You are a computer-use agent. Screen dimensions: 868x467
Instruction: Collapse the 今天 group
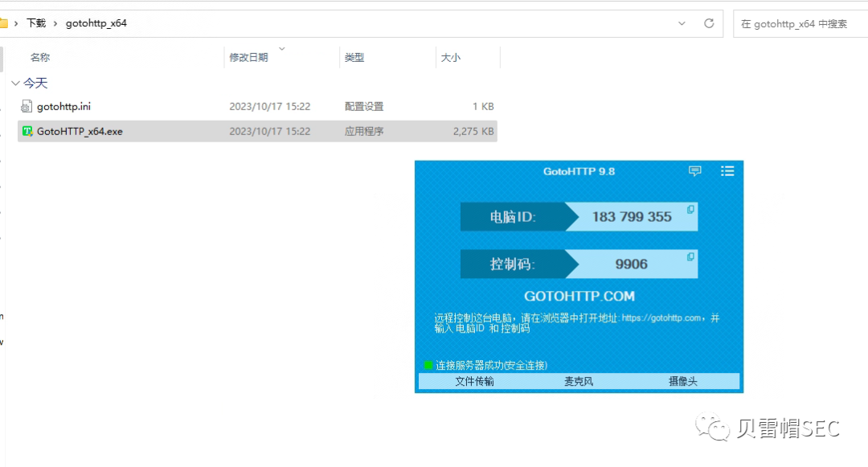pos(15,83)
